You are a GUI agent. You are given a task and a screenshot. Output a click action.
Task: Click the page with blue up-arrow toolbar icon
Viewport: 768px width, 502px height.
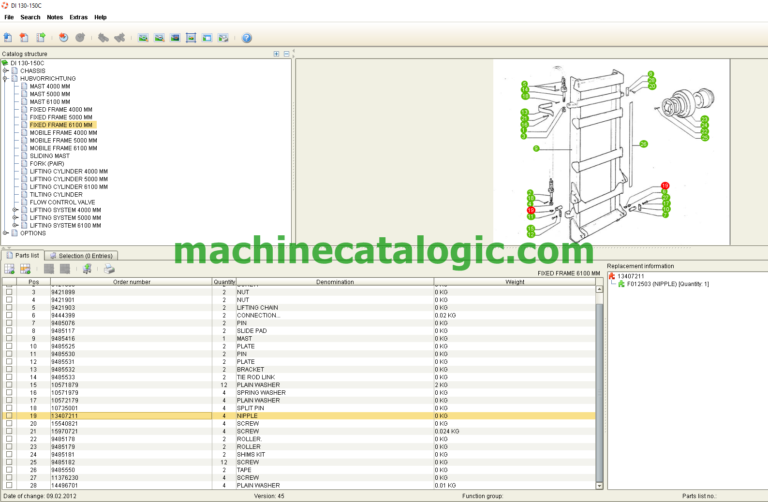click(8, 37)
